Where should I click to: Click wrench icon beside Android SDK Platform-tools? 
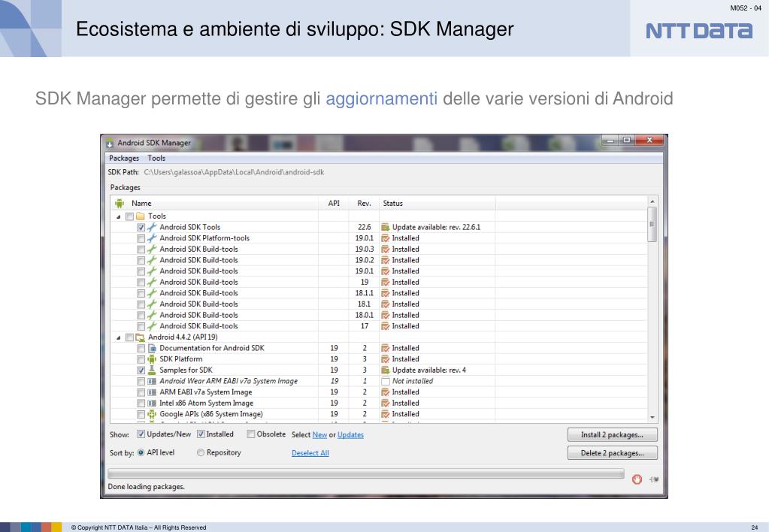(x=152, y=238)
